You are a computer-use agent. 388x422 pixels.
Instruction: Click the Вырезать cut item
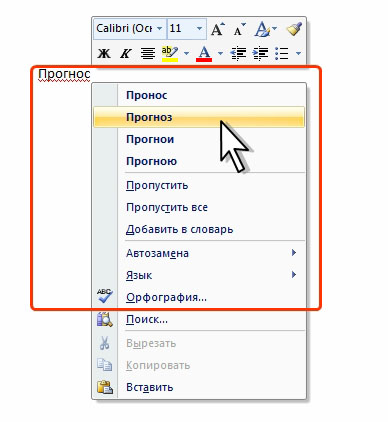tap(199, 344)
